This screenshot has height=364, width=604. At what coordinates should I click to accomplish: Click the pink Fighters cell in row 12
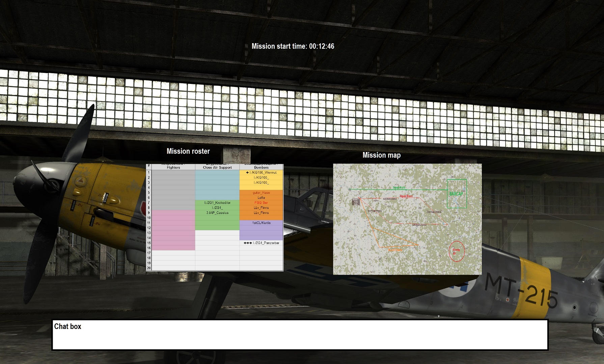coord(173,228)
